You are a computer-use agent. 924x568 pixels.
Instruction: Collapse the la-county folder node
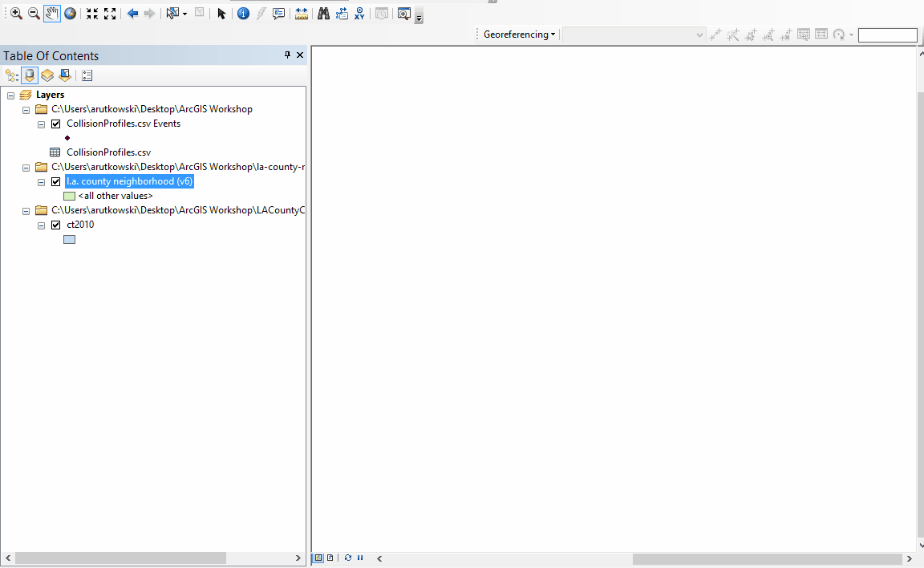(26, 168)
